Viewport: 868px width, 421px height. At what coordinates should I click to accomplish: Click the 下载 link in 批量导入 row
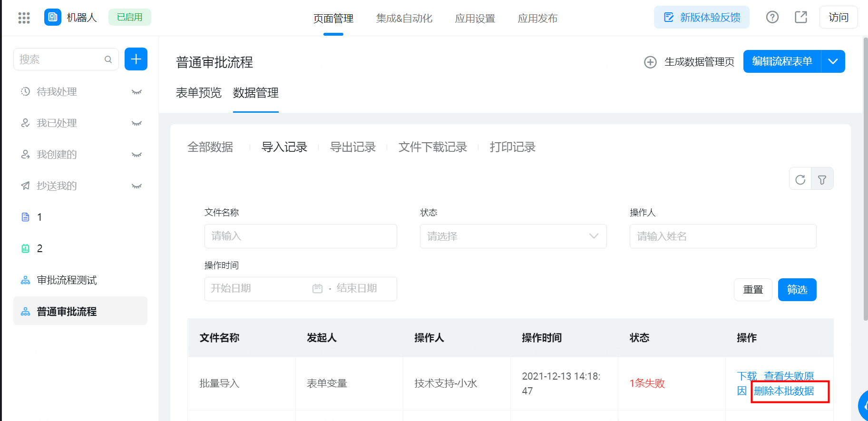pos(747,376)
